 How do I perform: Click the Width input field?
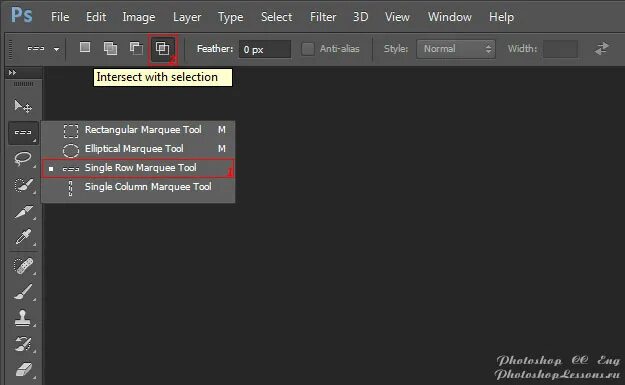click(560, 49)
